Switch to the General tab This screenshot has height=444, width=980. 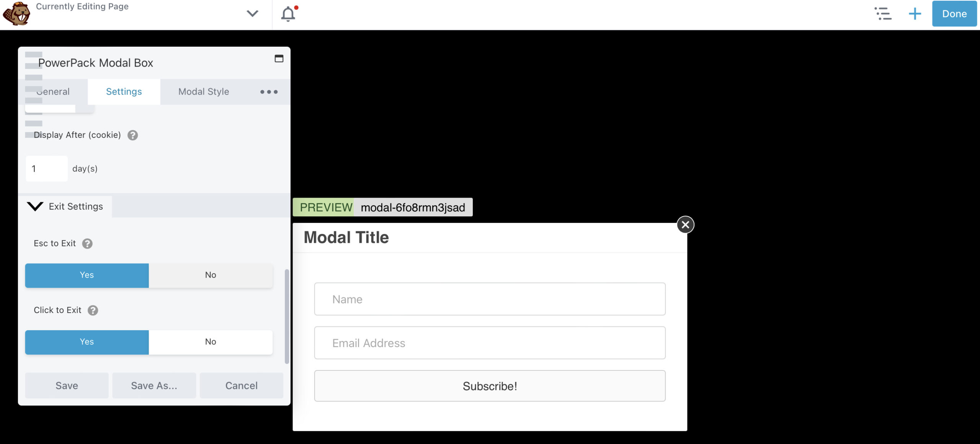pyautogui.click(x=53, y=92)
